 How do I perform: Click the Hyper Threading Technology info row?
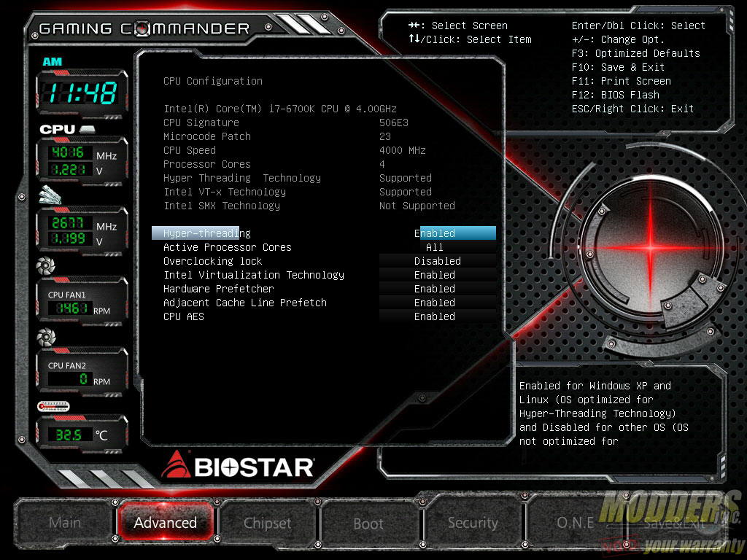pyautogui.click(x=298, y=178)
